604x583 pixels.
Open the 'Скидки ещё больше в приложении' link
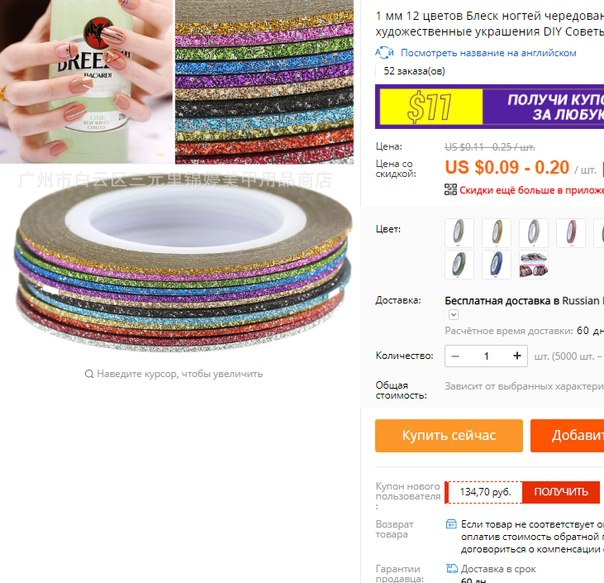tap(532, 190)
